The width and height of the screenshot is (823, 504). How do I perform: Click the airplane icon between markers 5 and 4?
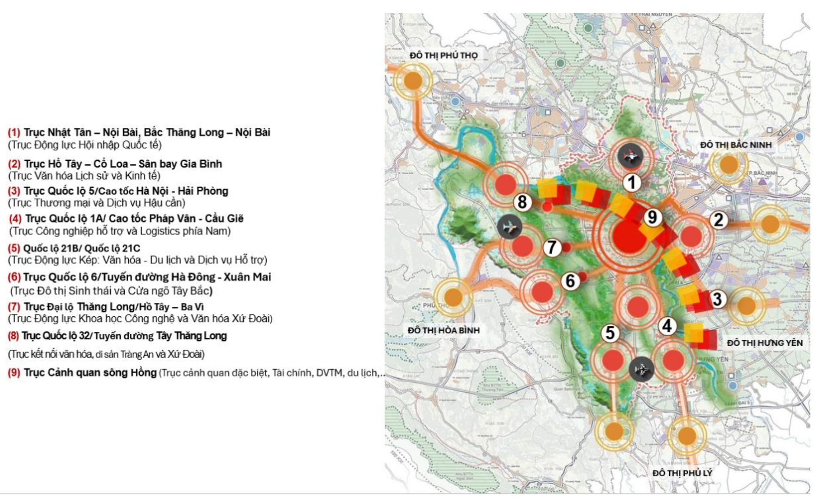tap(641, 369)
